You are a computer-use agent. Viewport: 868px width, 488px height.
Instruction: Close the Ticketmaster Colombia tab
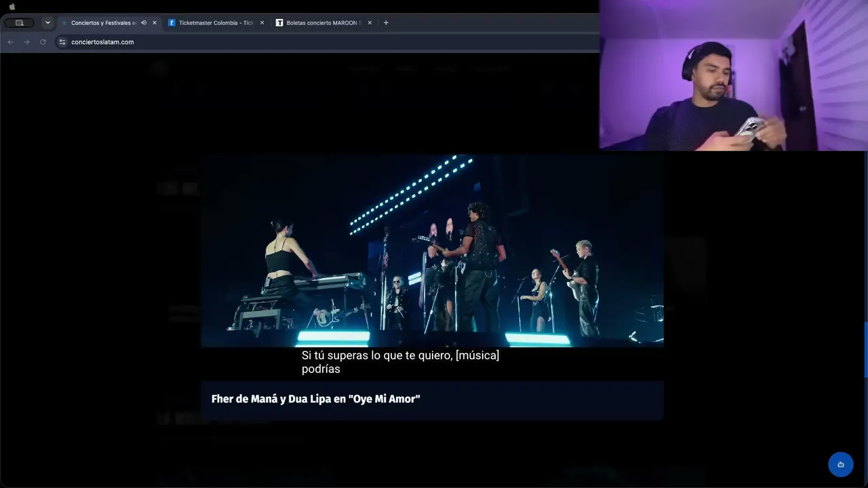coord(262,22)
